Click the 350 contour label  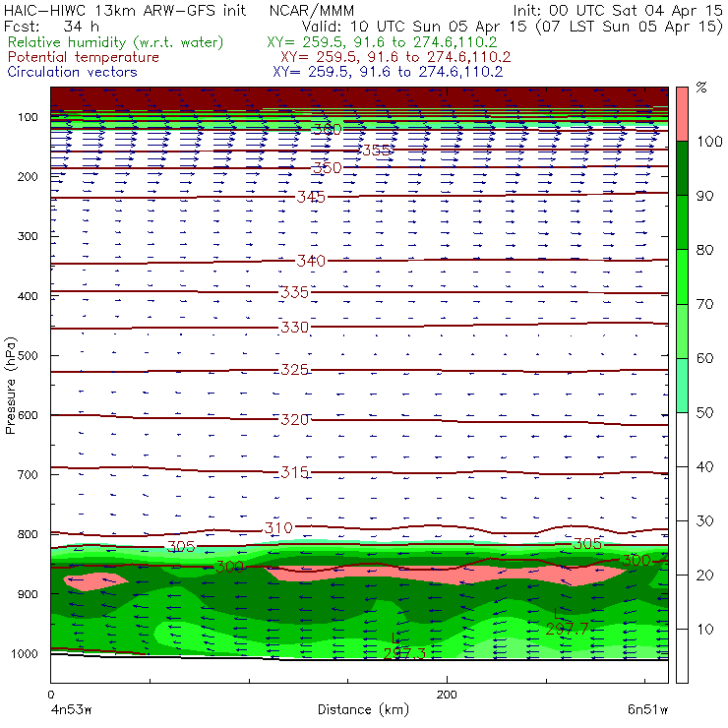point(328,167)
